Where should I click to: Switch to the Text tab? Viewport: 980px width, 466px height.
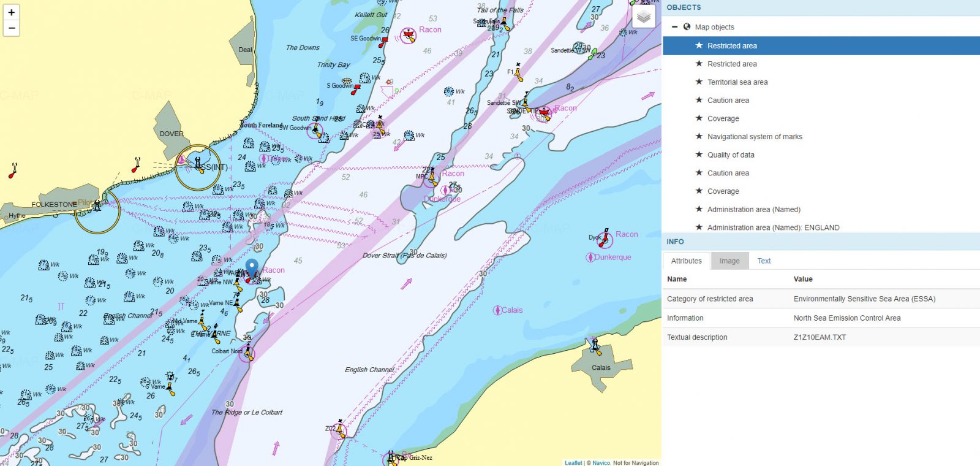click(x=764, y=261)
